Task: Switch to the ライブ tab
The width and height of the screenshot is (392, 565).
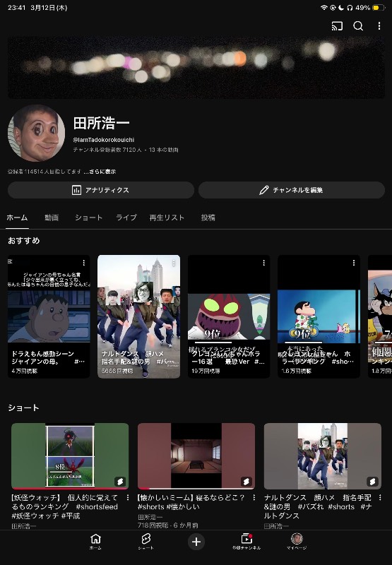Action: [x=126, y=218]
